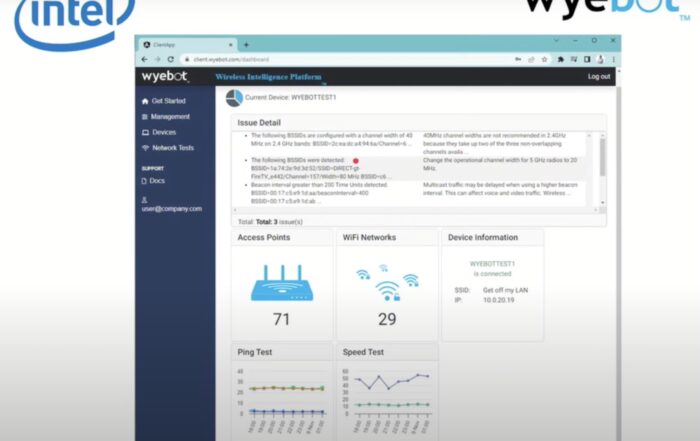Close the ClientApp browser tab
Viewport: 700px width, 441px height.
click(x=231, y=45)
